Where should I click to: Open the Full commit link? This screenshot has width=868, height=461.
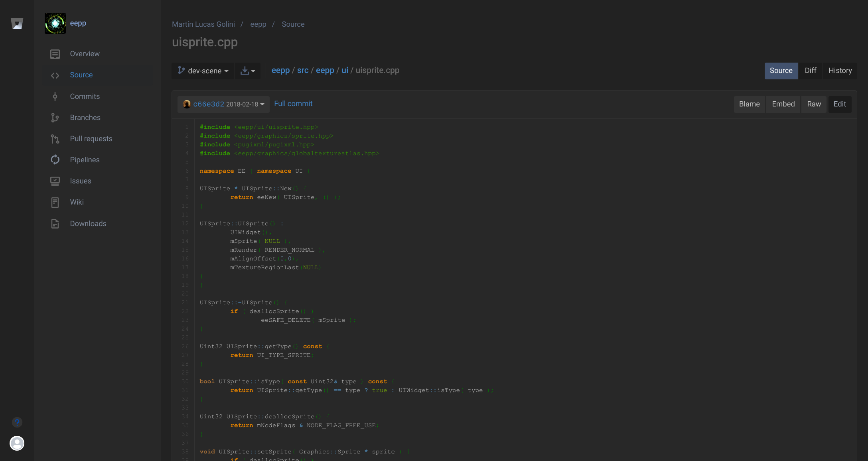(x=293, y=104)
